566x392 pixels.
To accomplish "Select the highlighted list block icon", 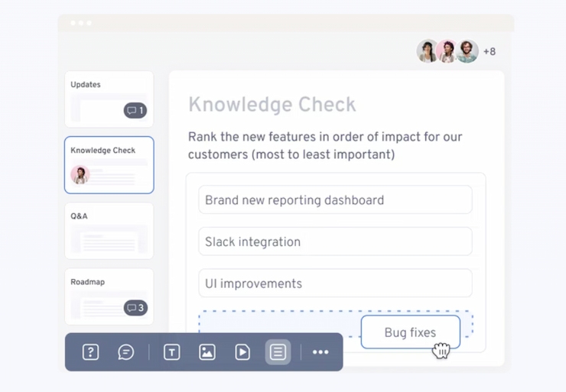I will (278, 352).
